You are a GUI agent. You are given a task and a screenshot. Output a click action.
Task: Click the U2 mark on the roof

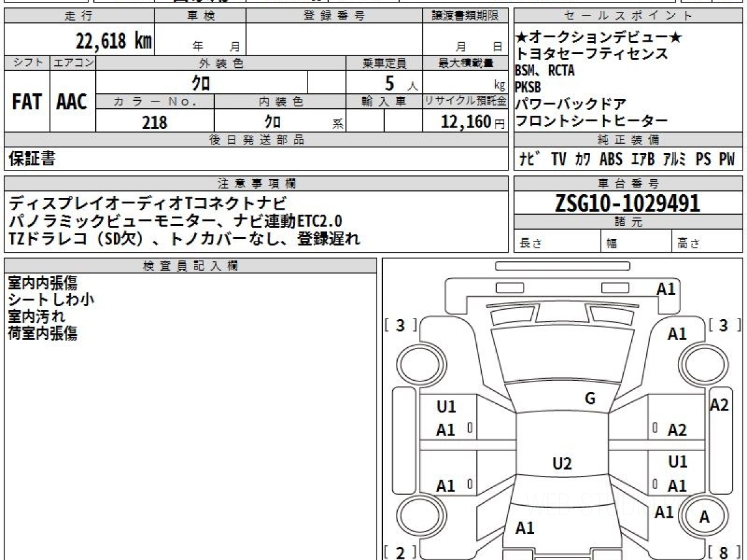[562, 464]
